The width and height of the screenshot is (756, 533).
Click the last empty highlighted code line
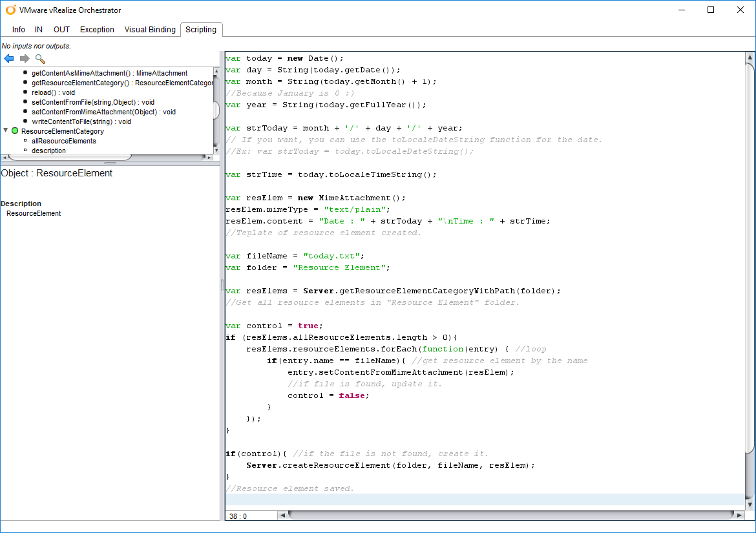point(485,500)
